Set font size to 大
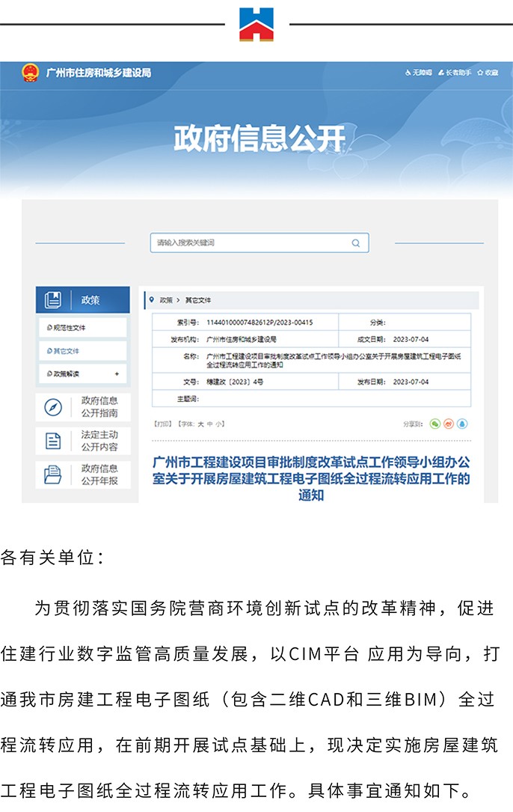Screen dimensions: 513x812 point(200,424)
